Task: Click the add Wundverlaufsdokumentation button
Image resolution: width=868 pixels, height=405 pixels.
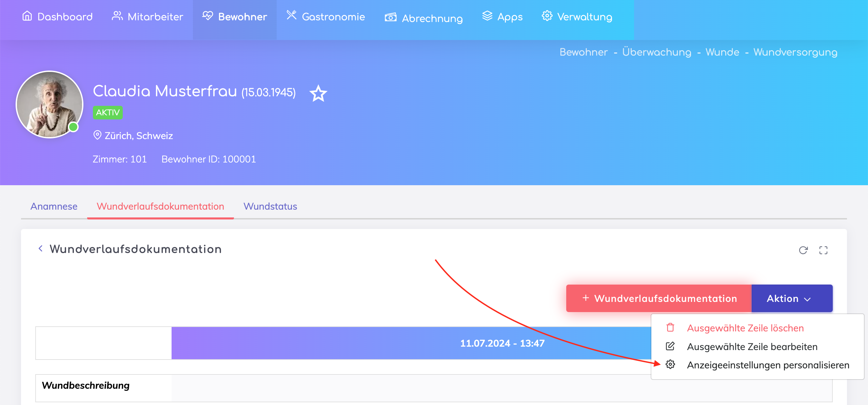Action: point(659,298)
